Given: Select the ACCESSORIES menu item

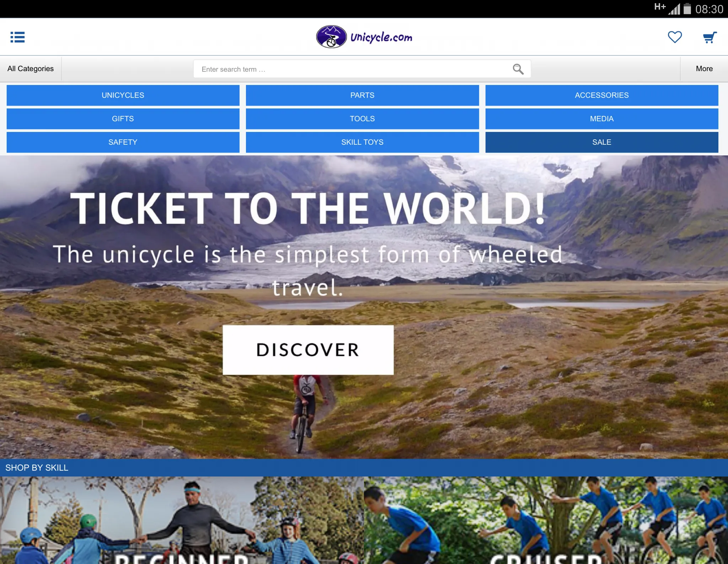Looking at the screenshot, I should tap(601, 95).
